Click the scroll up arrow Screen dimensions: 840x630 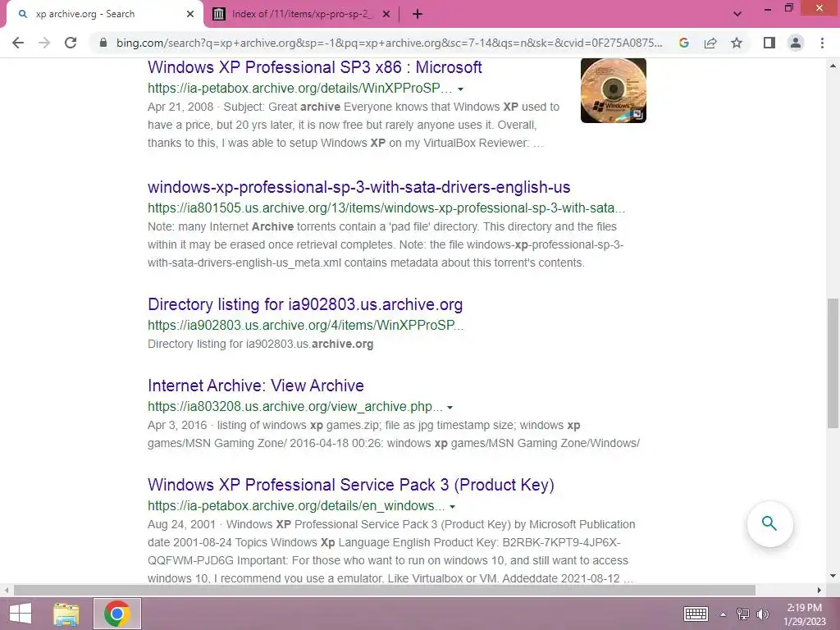click(833, 66)
